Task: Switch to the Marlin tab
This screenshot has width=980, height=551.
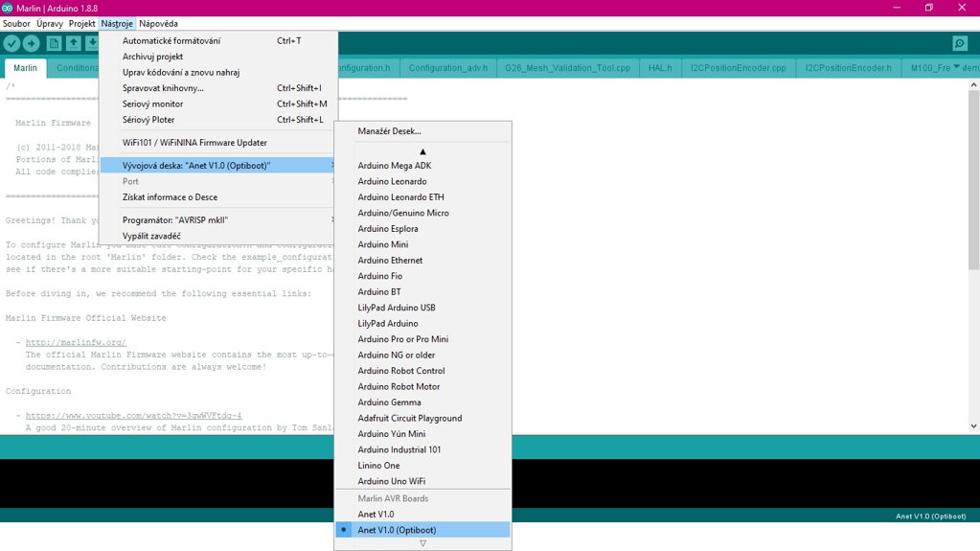Action: pyautogui.click(x=25, y=68)
